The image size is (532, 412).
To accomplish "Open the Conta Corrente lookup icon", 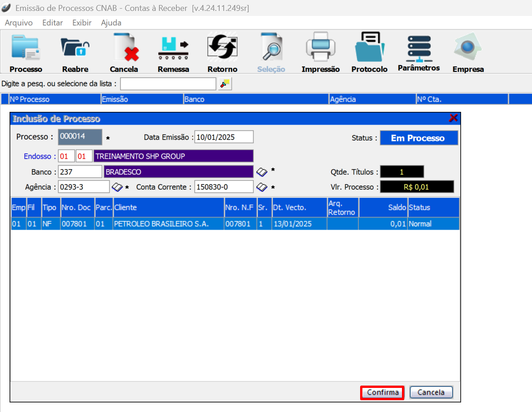I will pos(262,187).
